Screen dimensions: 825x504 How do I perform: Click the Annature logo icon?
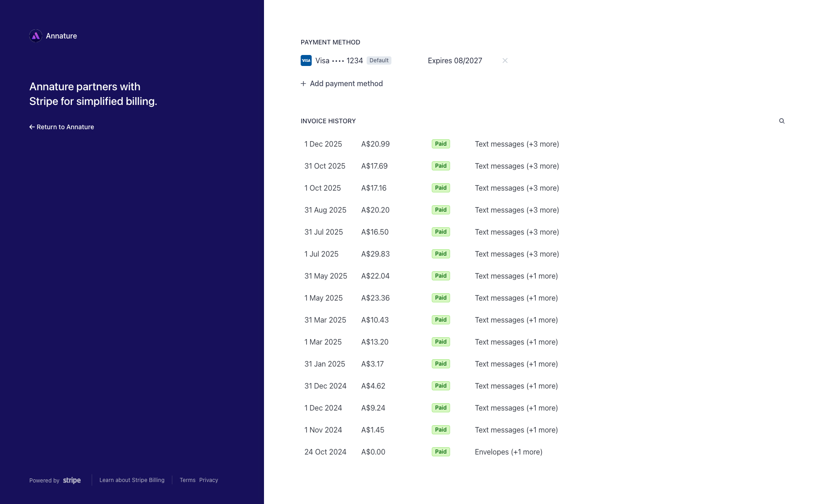pyautogui.click(x=36, y=36)
